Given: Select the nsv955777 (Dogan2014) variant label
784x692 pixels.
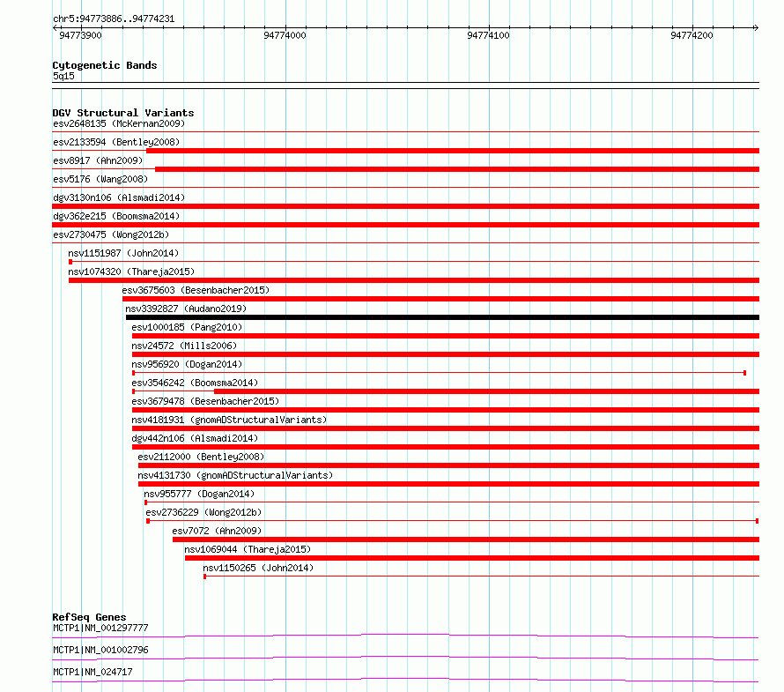Looking at the screenshot, I should pos(199,494).
